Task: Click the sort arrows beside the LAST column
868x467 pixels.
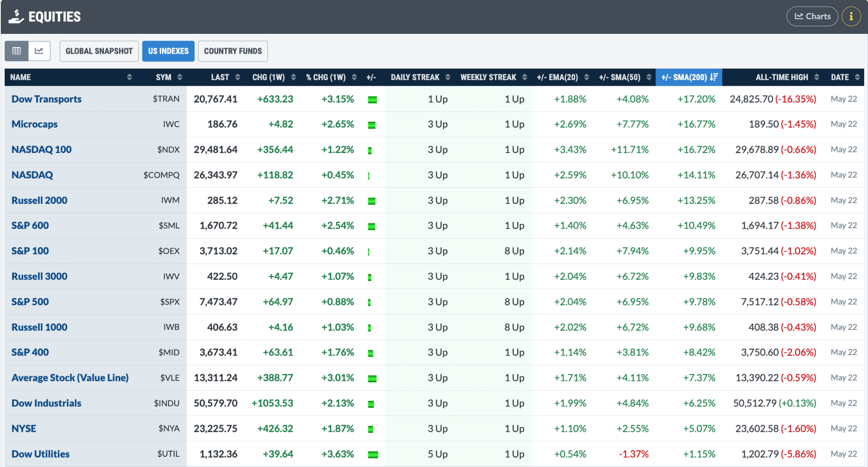Action: click(x=237, y=77)
